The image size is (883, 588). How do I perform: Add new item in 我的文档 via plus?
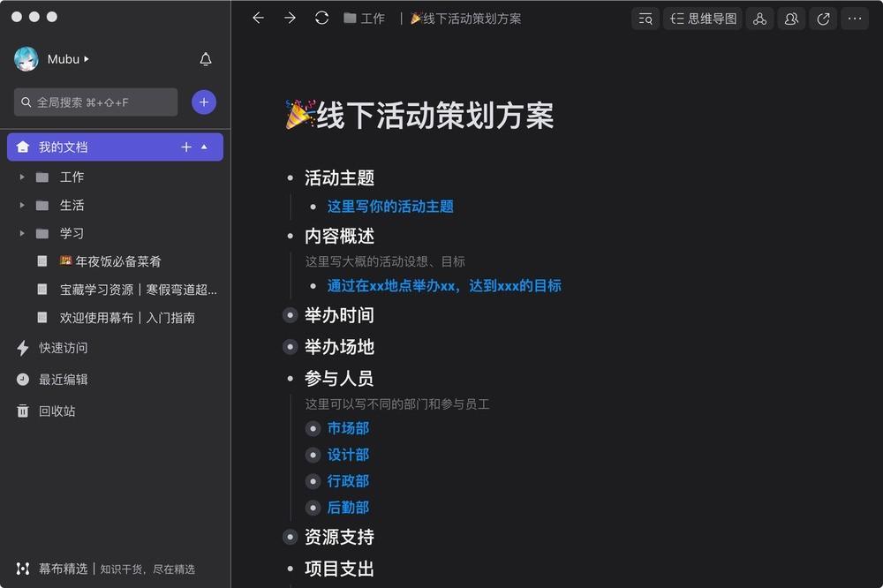point(185,147)
